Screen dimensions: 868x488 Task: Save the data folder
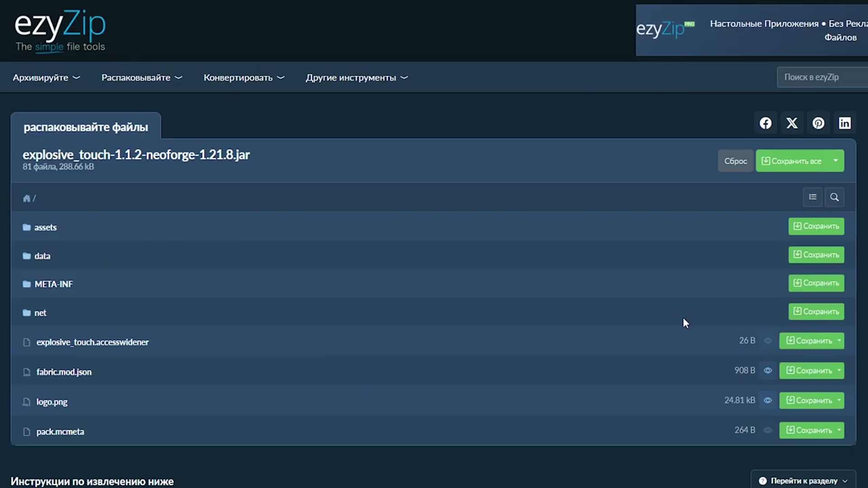pyautogui.click(x=816, y=255)
